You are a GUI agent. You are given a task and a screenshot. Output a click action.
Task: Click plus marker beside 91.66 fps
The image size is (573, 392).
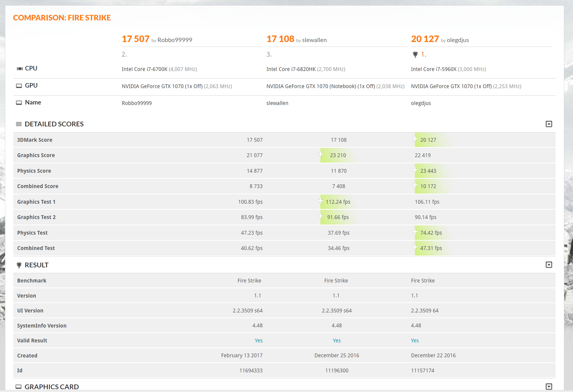320,216
